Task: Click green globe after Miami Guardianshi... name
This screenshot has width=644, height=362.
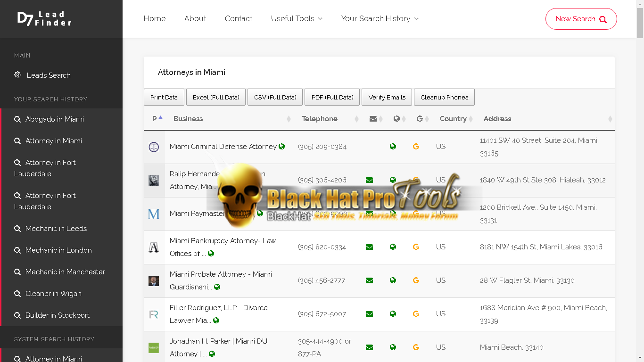Action: coord(217,287)
